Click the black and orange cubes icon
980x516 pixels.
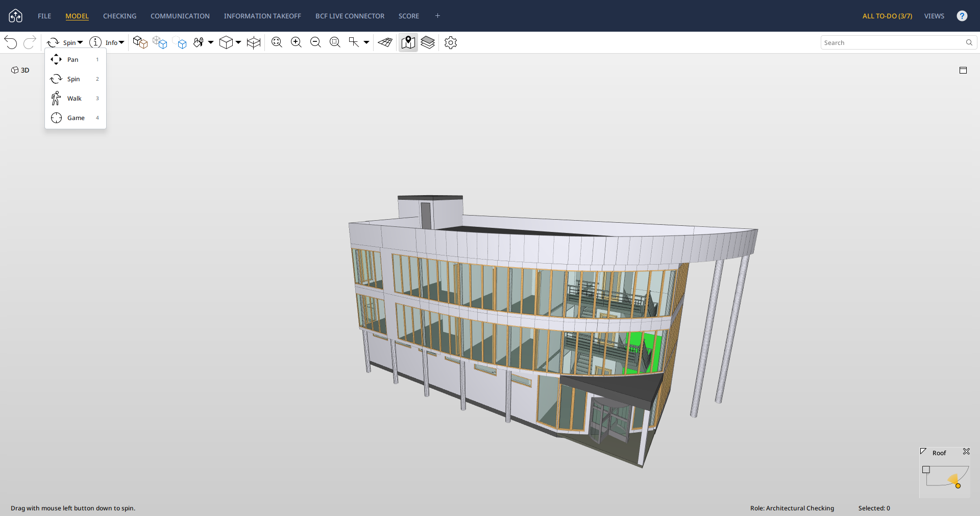click(140, 42)
